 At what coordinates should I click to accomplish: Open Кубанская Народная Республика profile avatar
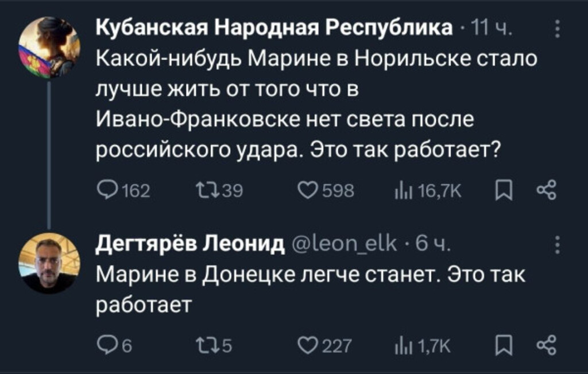tap(49, 48)
